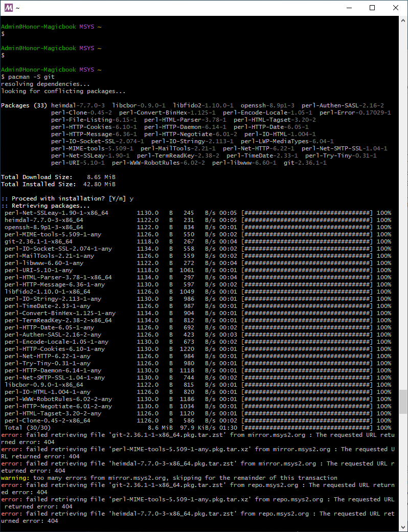408x532 pixels.
Task: Click the MSYS2 purple M title icon
Action: [9, 8]
